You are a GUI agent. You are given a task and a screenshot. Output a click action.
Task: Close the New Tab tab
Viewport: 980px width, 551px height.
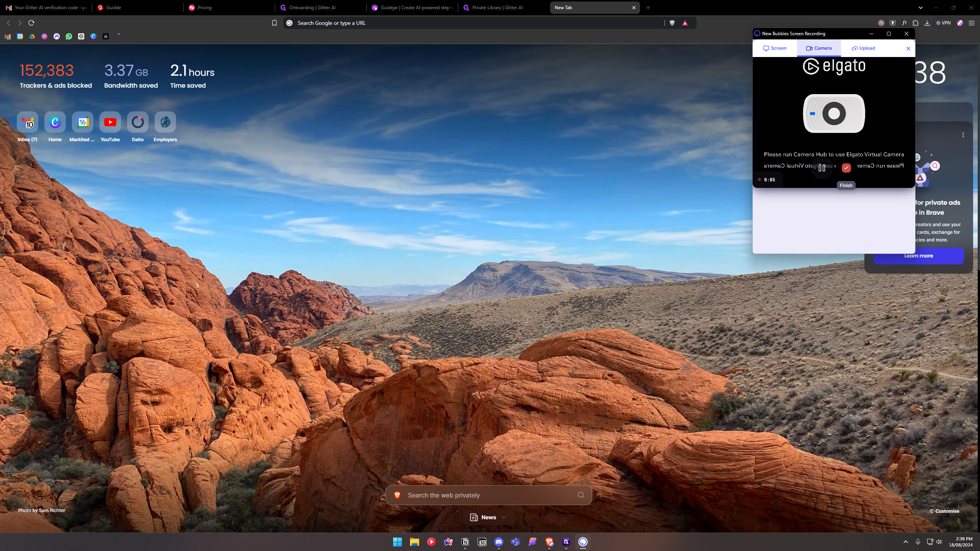(x=634, y=8)
